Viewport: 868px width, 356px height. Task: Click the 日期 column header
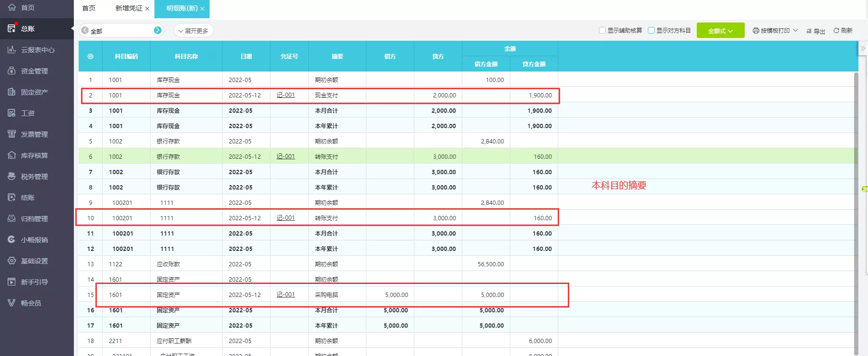coord(246,57)
